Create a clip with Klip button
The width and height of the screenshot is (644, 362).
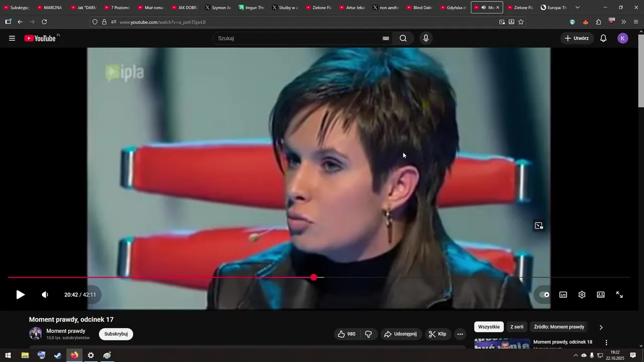pos(437,334)
